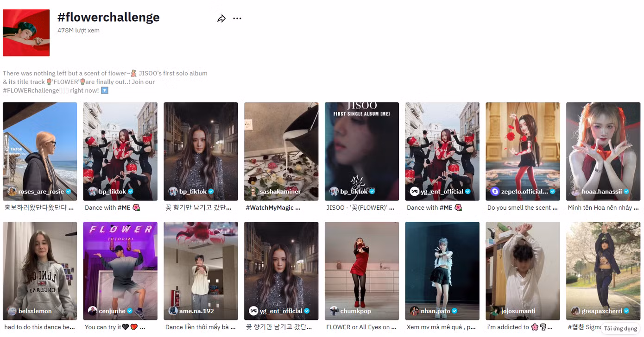Click the #flowerchallenge title text
Viewport: 644px width, 337px height.
click(108, 18)
